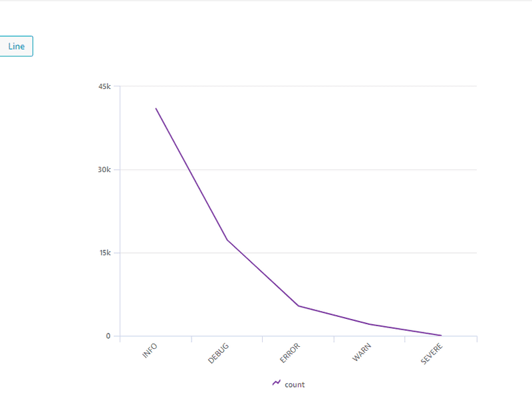The width and height of the screenshot is (532, 406).
Task: Select the DEBUG data point on line
Action: pyautogui.click(x=227, y=239)
